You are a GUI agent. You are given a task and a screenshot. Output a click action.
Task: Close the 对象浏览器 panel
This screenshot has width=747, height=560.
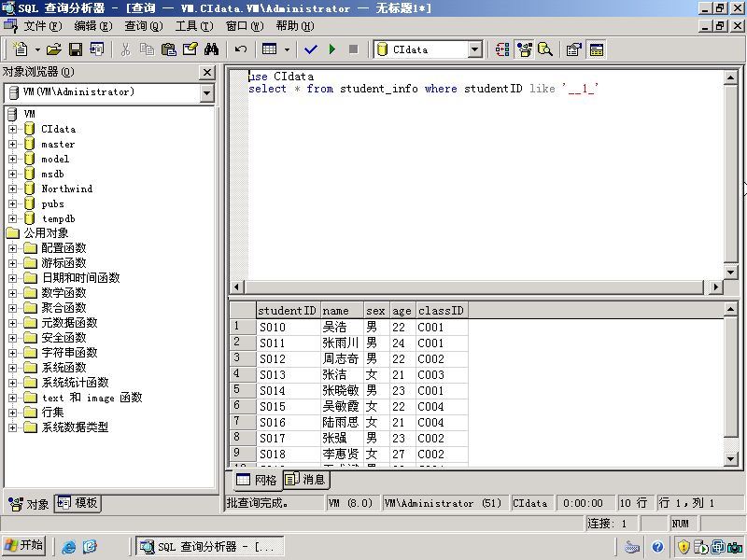[207, 73]
